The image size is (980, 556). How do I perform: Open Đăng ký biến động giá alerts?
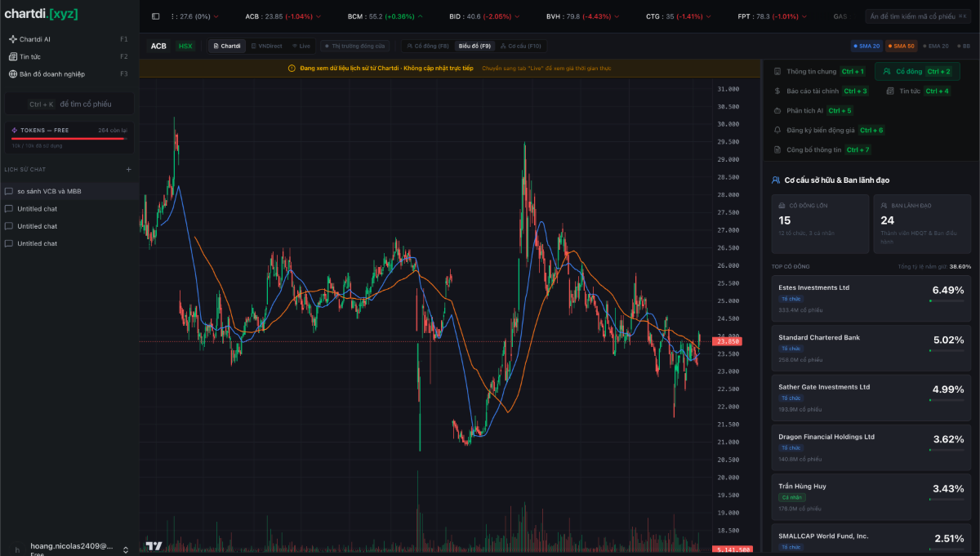tap(829, 130)
